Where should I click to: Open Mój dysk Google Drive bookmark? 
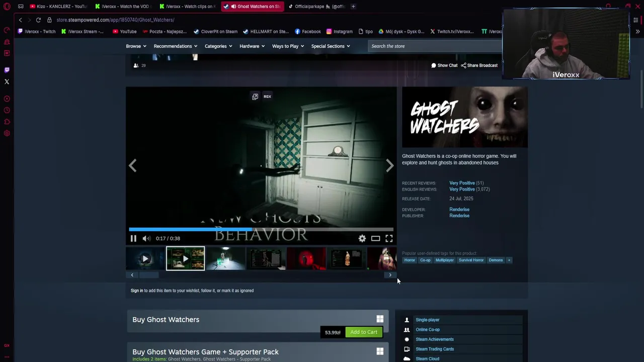pos(401,31)
